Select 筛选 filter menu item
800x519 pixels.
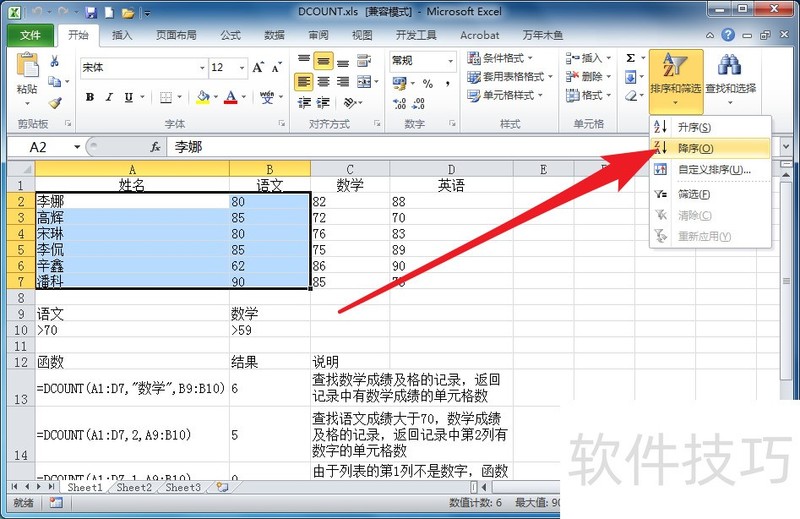(x=710, y=194)
